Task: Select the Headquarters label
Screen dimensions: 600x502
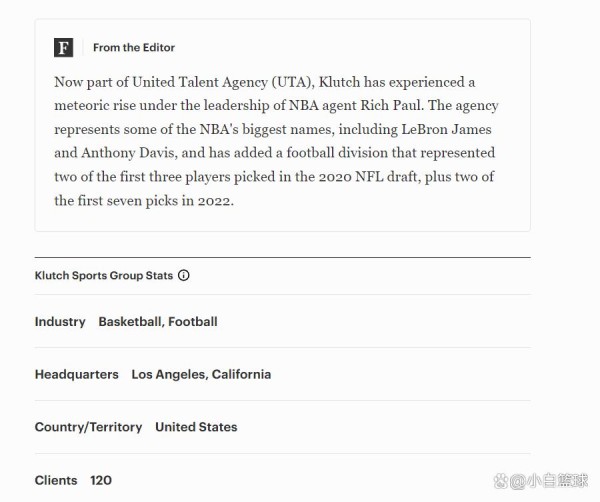Action: click(76, 374)
